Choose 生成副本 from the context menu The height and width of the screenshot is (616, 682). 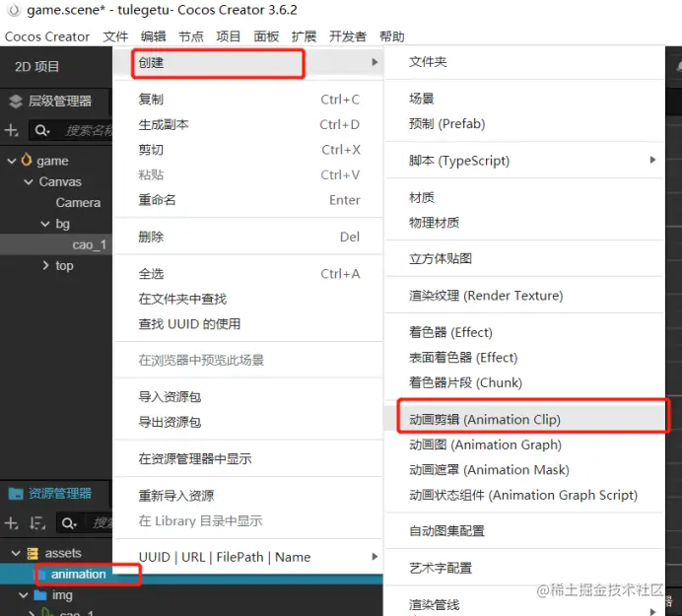(x=248, y=125)
